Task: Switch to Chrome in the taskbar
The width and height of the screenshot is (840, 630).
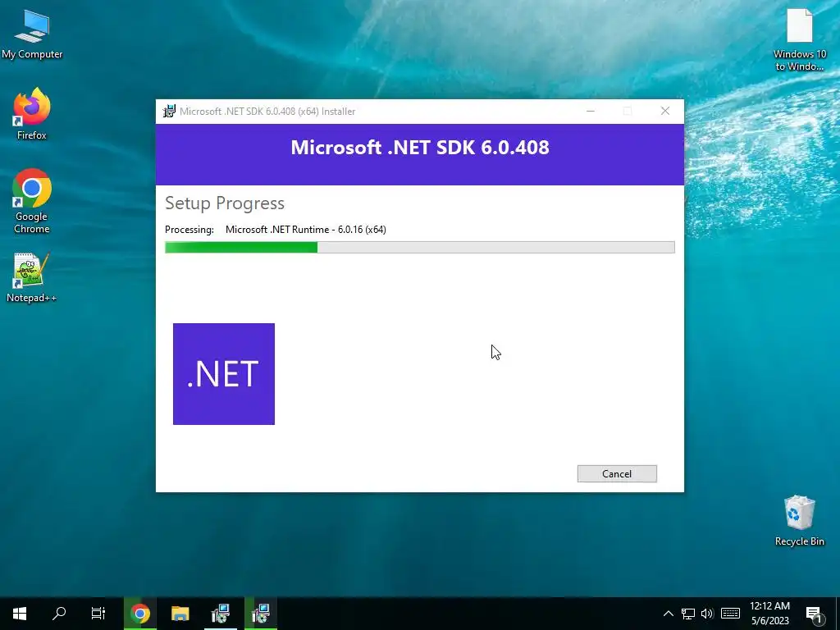Action: pyautogui.click(x=139, y=614)
